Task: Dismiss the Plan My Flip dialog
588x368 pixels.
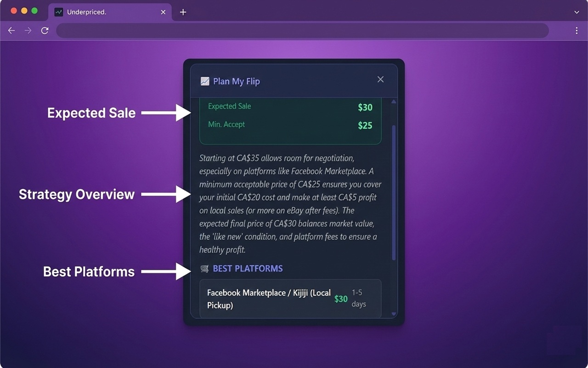Action: (380, 79)
